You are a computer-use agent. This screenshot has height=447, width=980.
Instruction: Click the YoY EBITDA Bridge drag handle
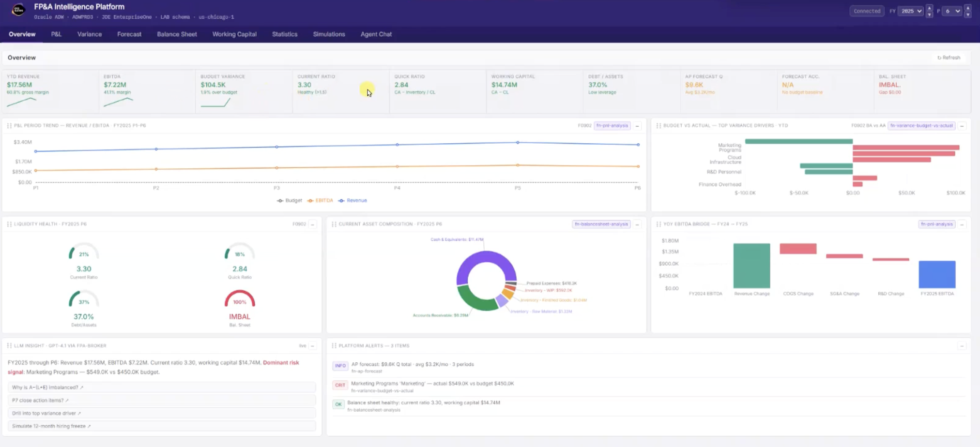point(658,224)
